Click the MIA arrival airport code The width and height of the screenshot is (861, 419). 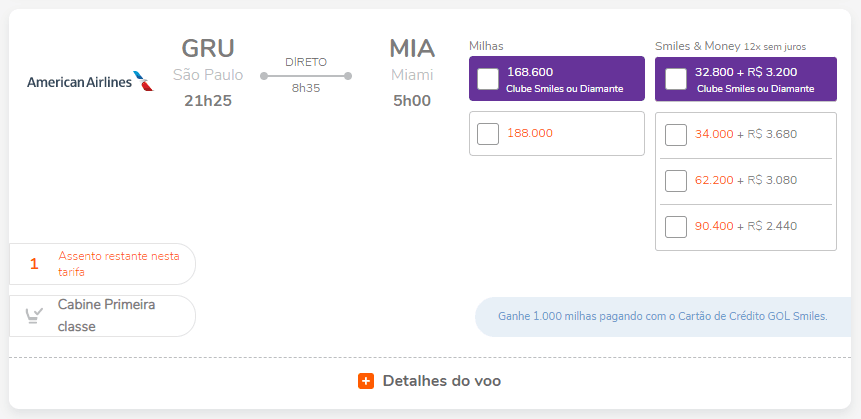coord(412,48)
